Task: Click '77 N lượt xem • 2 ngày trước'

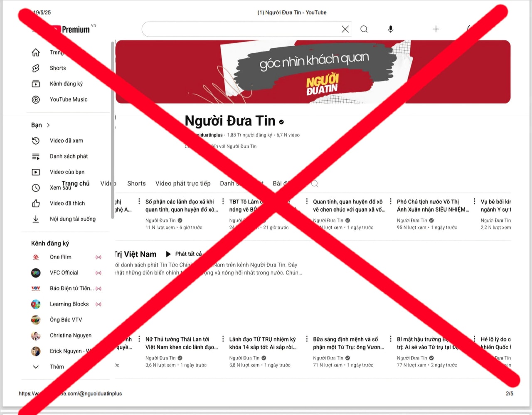Action: (x=427, y=366)
